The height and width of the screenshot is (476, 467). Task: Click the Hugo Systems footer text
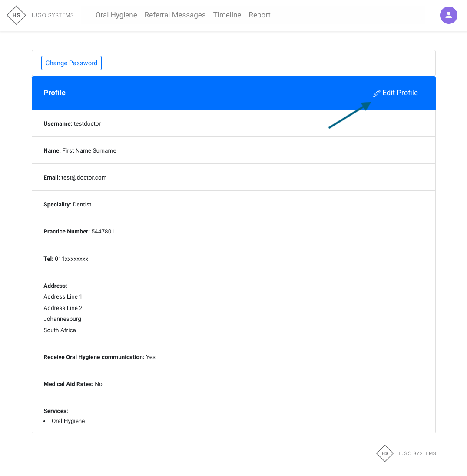tap(416, 453)
